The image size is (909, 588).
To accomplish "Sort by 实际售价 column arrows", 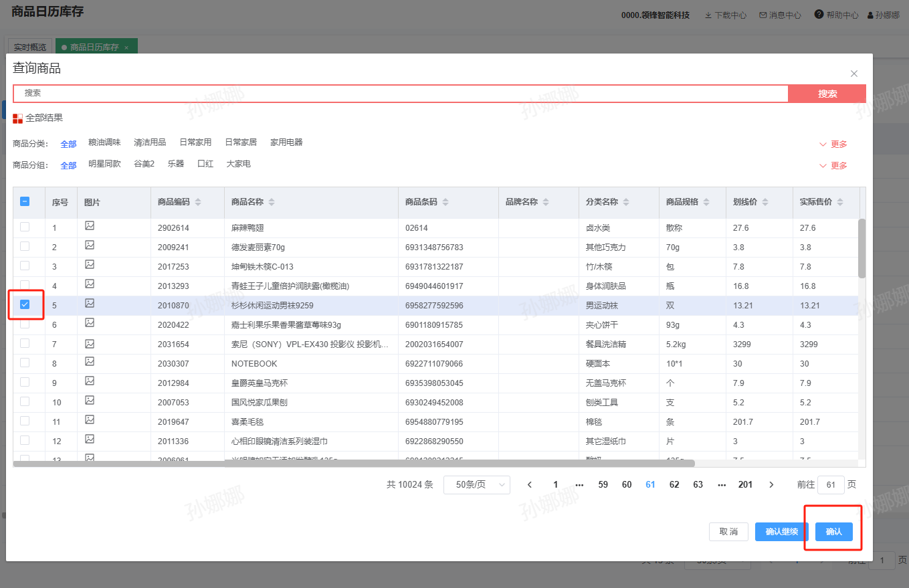I will 840,202.
